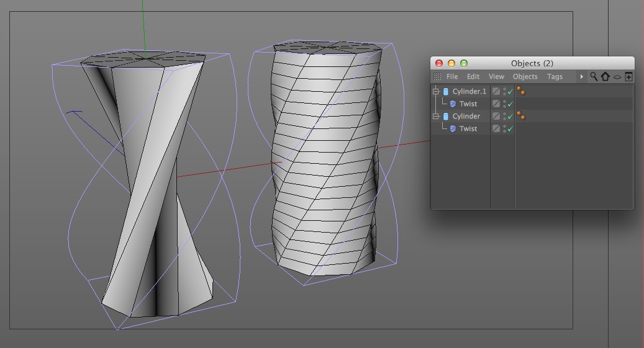This screenshot has height=348, width=644.
Task: Disable Cylinder.1 via its green checkmark
Action: (x=510, y=92)
